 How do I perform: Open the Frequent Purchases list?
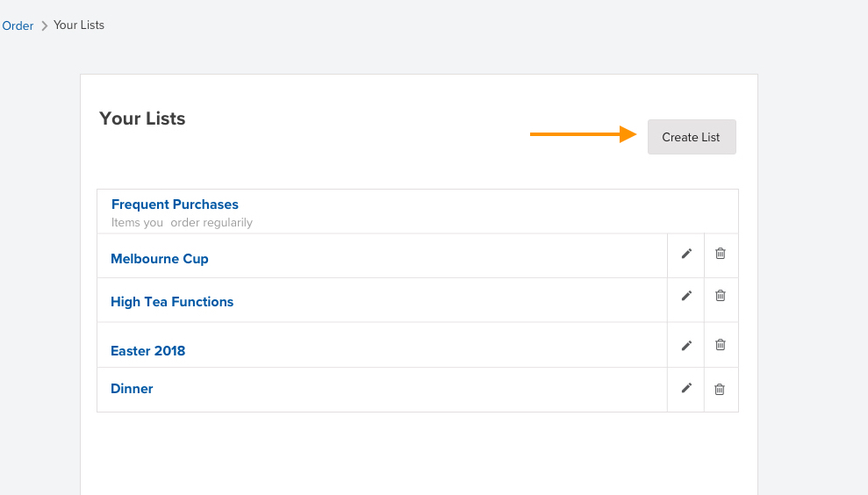(x=175, y=204)
